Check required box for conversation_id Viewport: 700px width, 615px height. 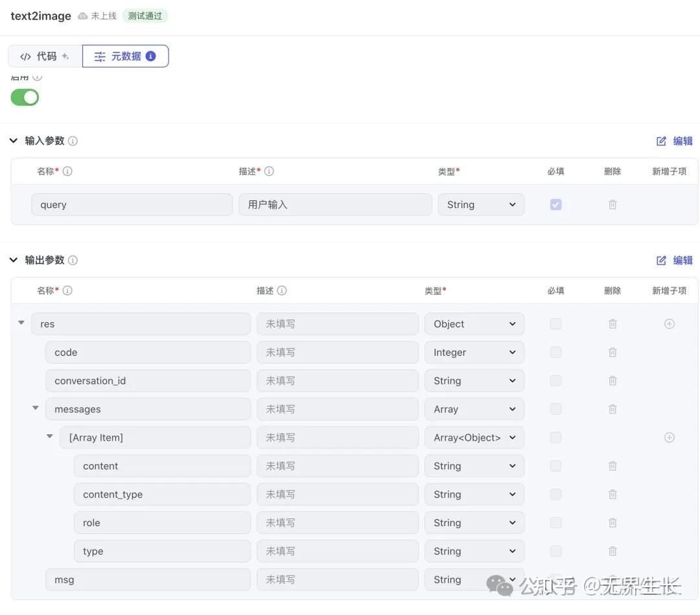click(556, 380)
